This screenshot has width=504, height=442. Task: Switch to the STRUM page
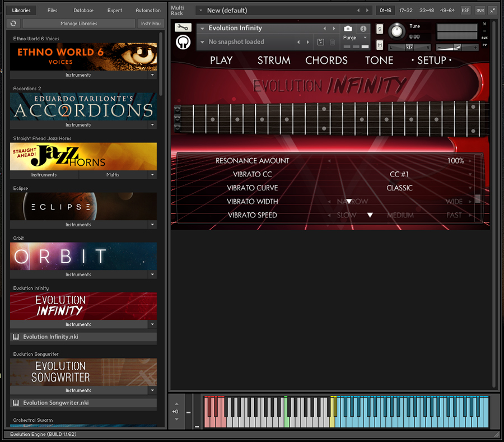[x=274, y=61]
